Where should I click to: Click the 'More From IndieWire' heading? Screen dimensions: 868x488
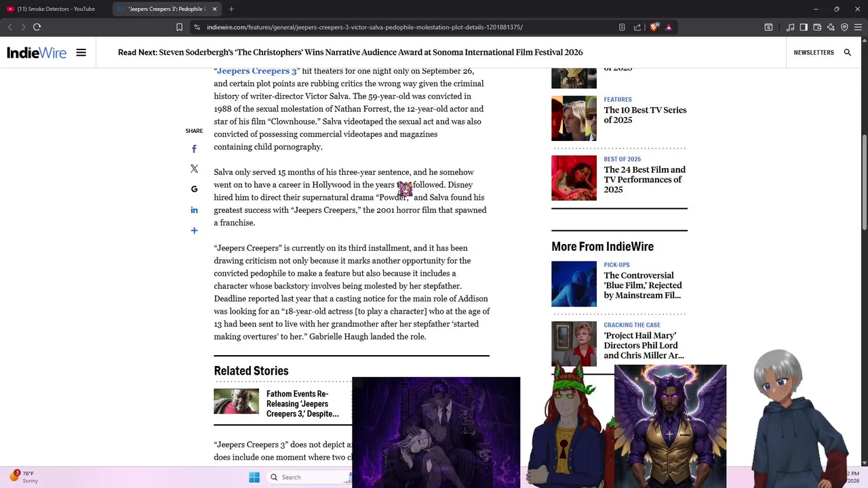point(602,246)
